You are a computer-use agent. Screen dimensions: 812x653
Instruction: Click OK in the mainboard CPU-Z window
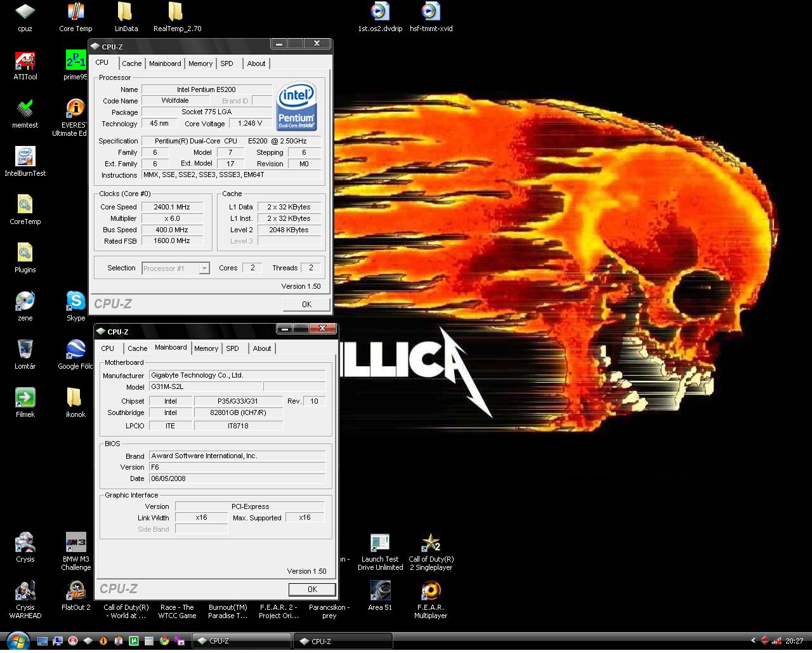pos(312,590)
